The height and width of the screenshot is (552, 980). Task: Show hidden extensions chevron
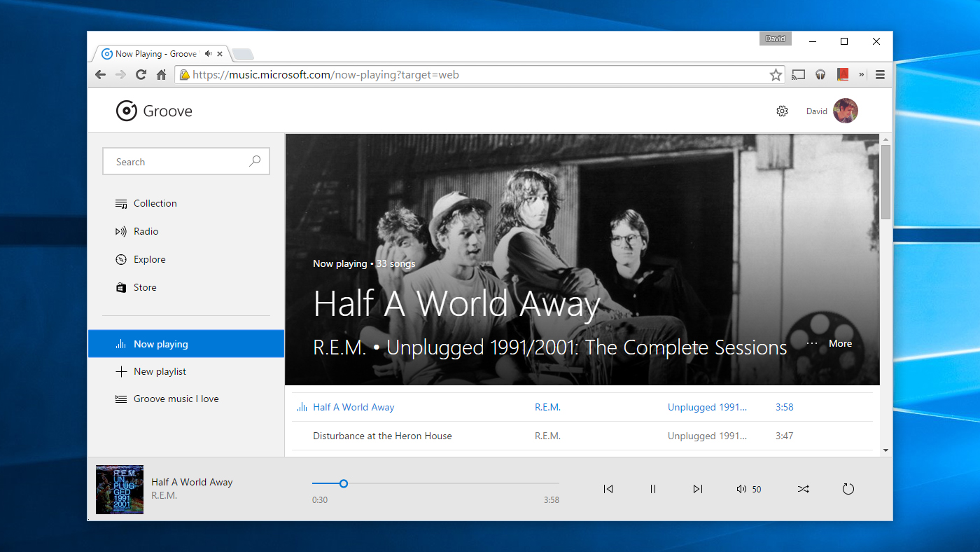click(862, 75)
